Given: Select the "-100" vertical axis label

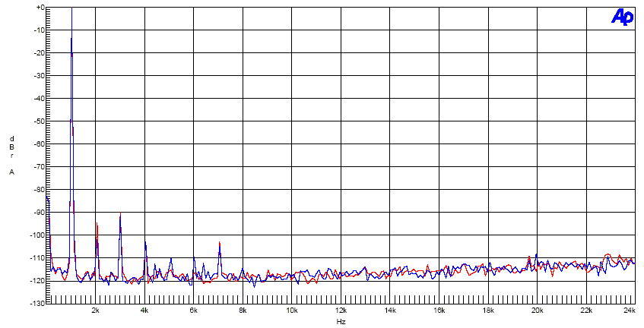Looking at the screenshot, I should 39,235.
